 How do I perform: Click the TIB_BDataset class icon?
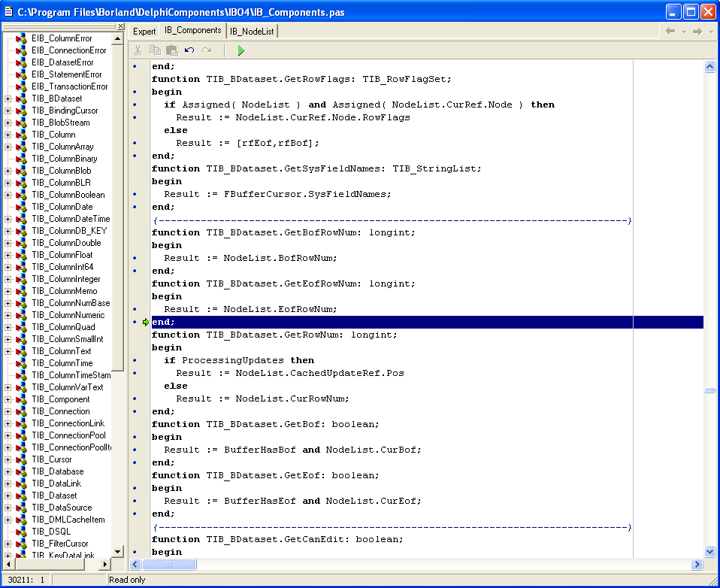coord(21,99)
